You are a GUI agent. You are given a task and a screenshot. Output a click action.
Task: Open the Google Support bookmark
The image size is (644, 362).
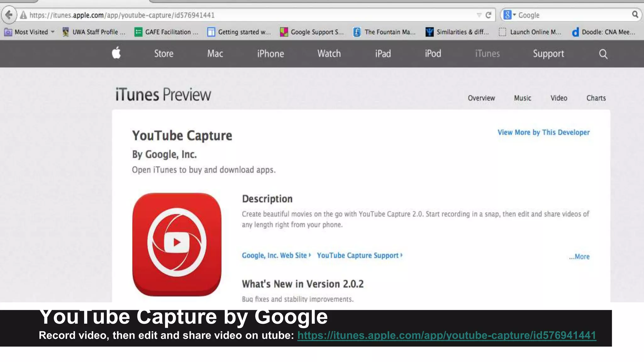pyautogui.click(x=312, y=32)
